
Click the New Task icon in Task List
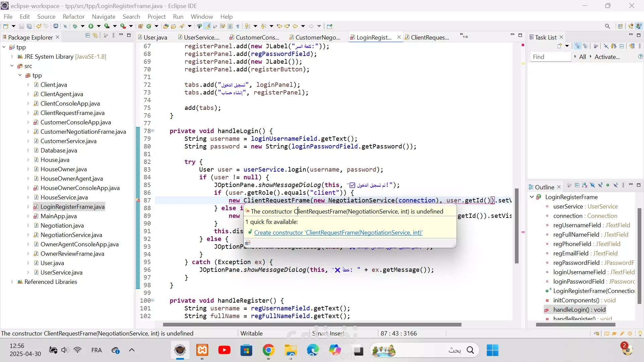pos(559,46)
